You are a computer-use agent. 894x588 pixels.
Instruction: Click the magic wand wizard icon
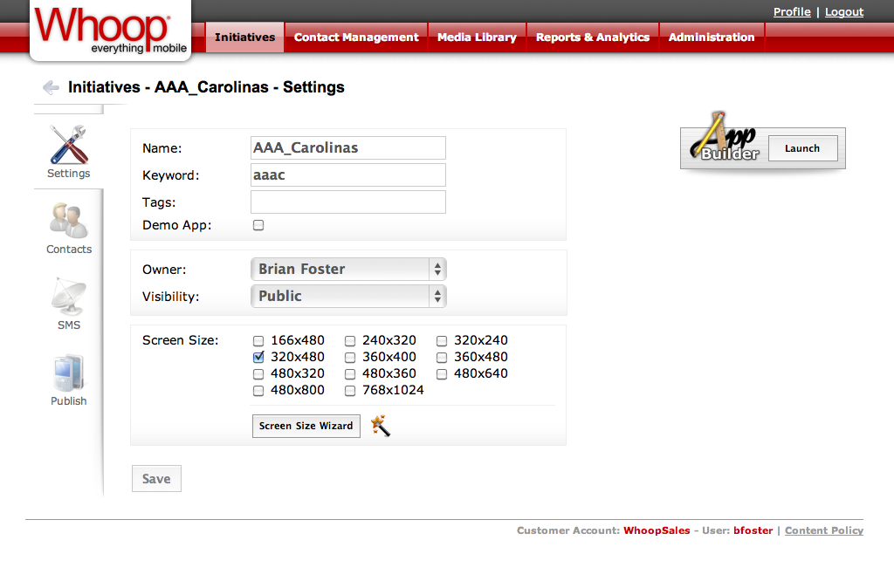click(381, 426)
